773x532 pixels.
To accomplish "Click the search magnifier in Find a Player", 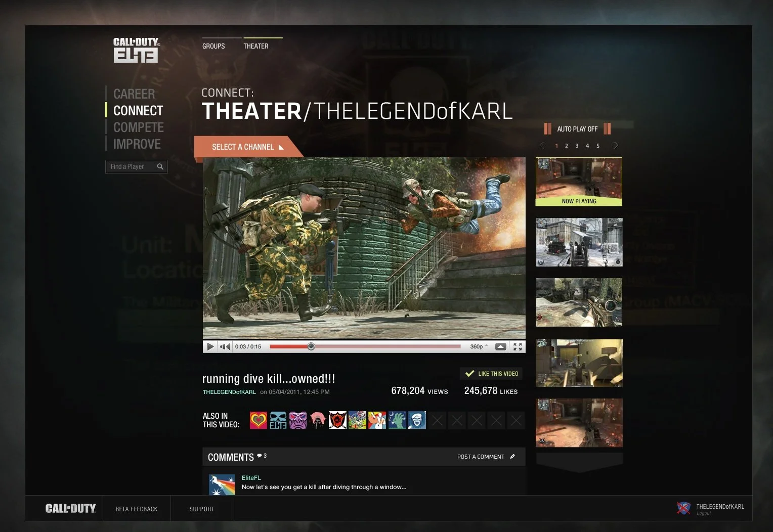I will (x=160, y=166).
